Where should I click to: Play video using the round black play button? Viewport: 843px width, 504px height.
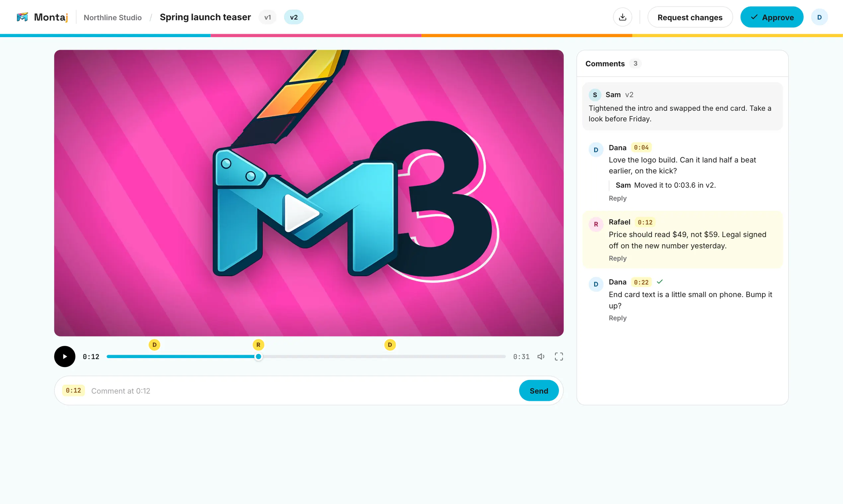point(65,356)
